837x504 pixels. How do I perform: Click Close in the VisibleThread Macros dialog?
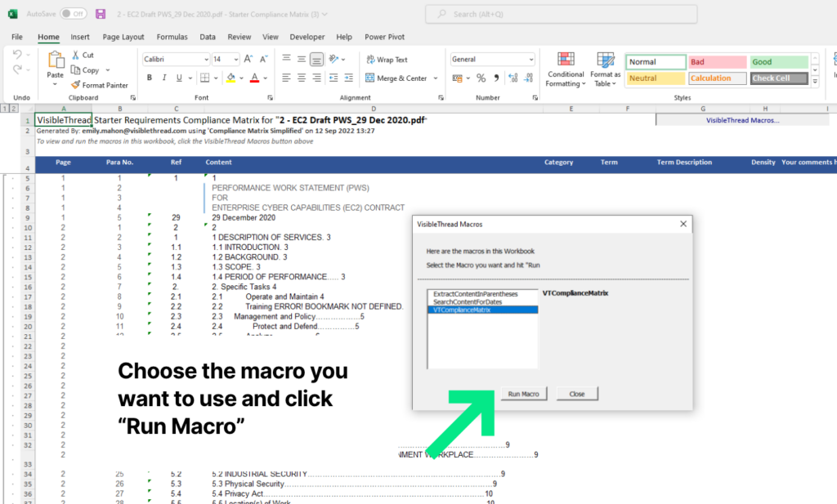577,394
